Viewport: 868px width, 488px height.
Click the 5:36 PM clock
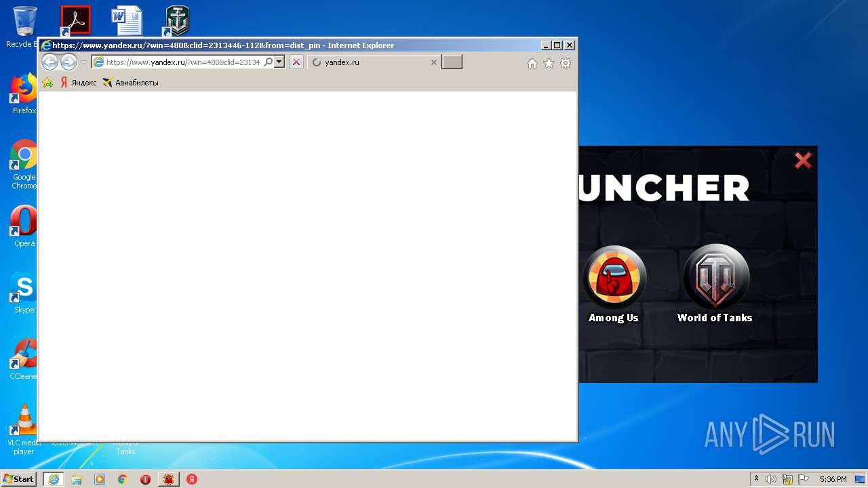point(833,479)
